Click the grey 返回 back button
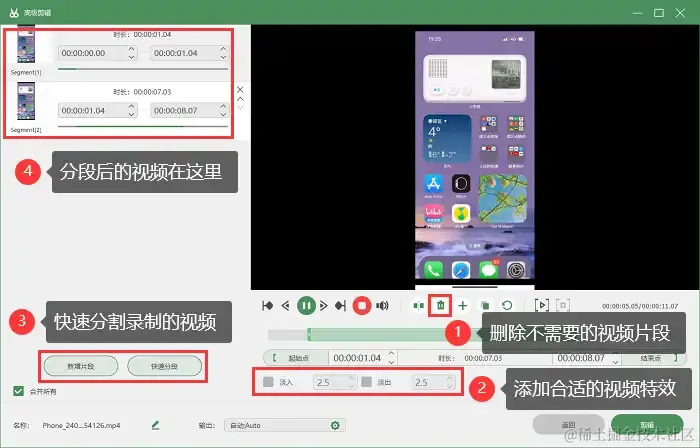The height and width of the screenshot is (448, 700). click(x=568, y=424)
